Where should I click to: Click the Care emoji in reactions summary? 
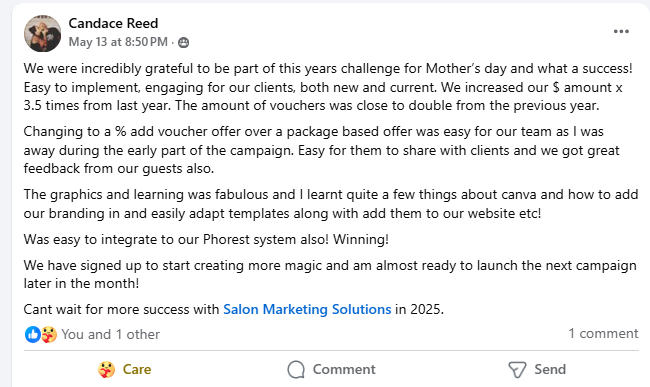click(x=49, y=334)
